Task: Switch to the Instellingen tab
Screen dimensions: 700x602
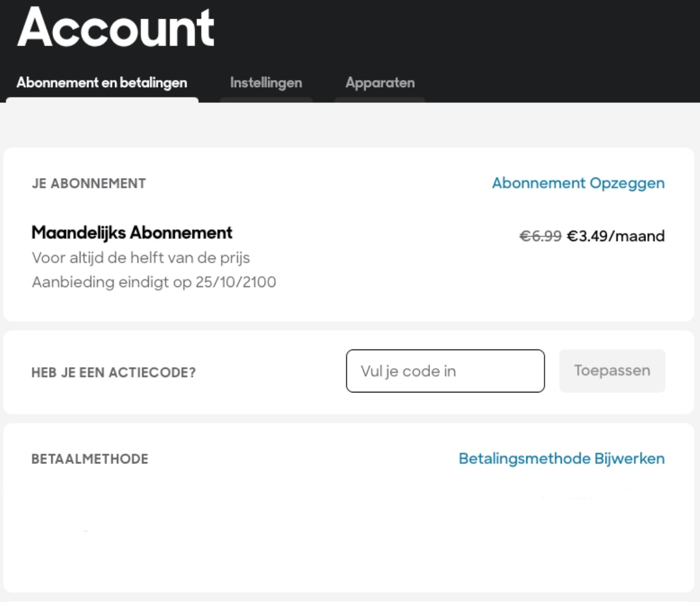Action: (x=266, y=82)
